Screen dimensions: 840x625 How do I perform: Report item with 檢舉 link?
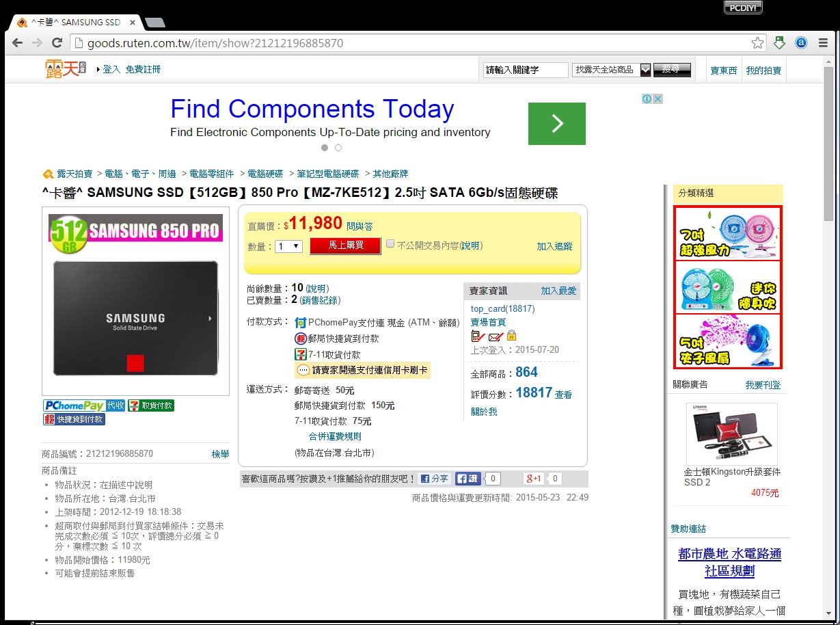coord(220,454)
